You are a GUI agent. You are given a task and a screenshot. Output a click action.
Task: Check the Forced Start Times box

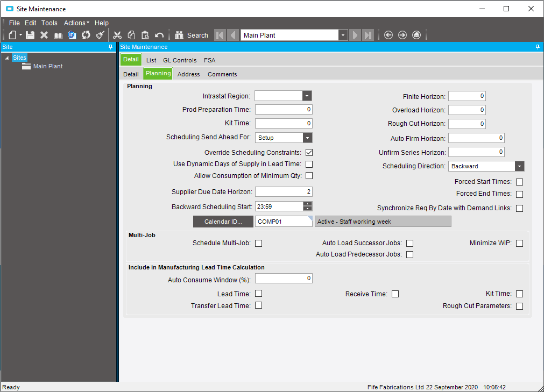[519, 182]
